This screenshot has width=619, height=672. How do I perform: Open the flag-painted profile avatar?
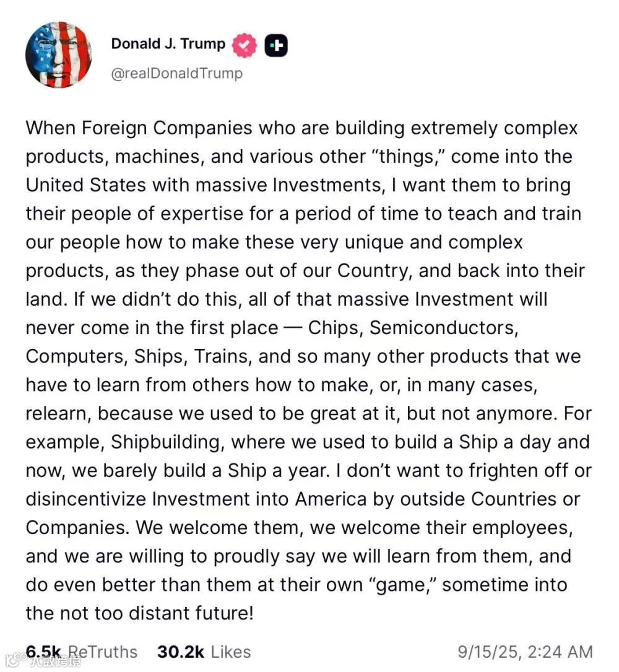pos(59,55)
